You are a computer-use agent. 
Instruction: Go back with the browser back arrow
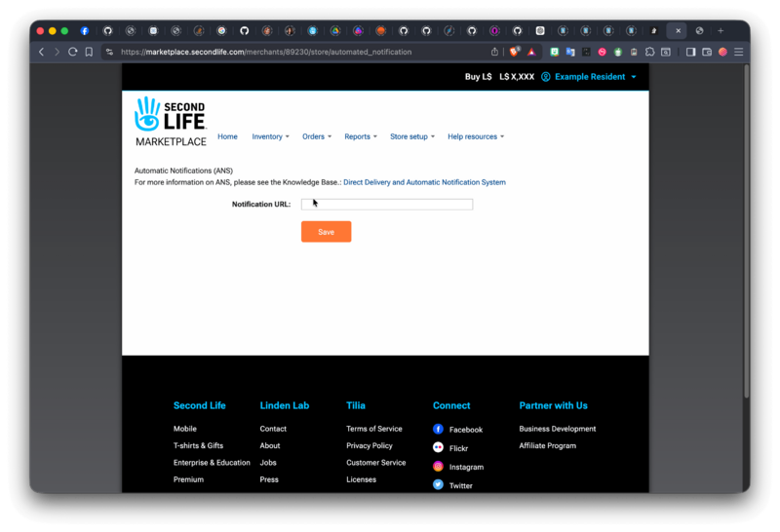click(42, 52)
